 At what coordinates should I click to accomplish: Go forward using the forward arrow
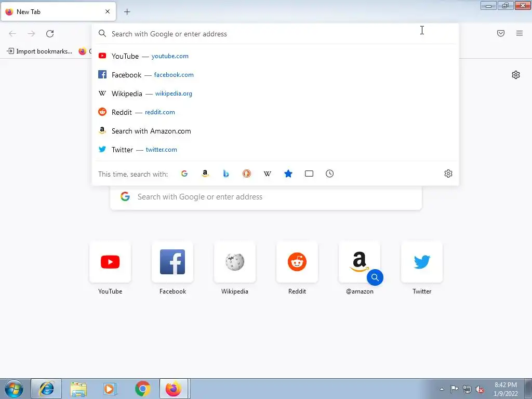point(31,34)
